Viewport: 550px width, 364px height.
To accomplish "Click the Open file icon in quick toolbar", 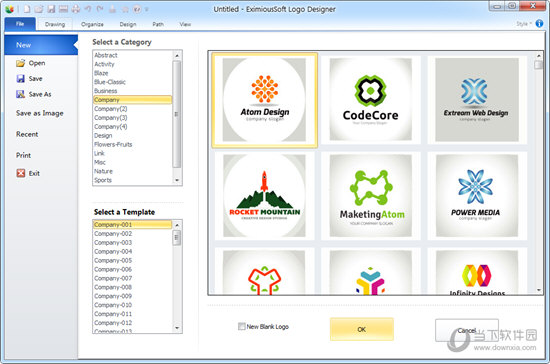I will point(39,9).
